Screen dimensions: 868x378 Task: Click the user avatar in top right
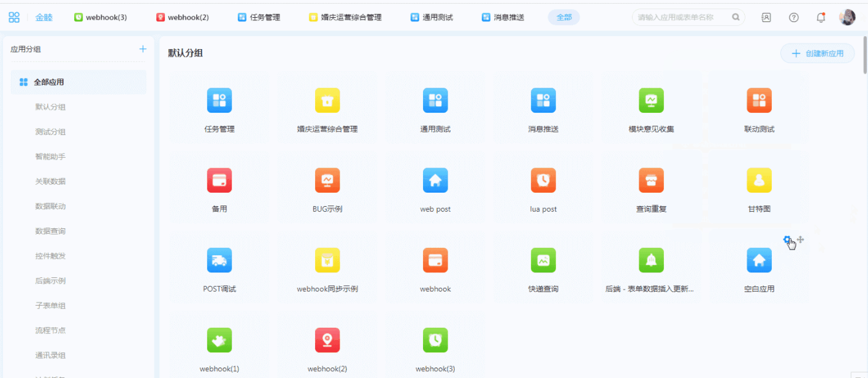(847, 18)
